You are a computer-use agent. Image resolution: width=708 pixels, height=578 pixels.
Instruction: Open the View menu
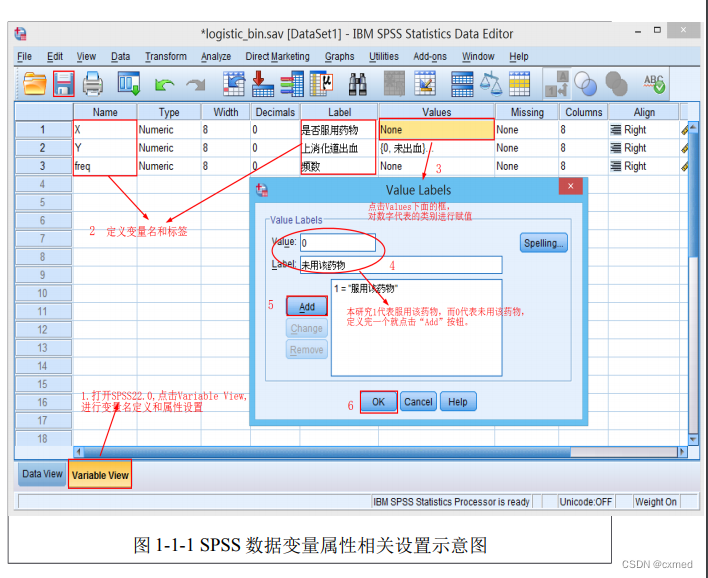(86, 56)
